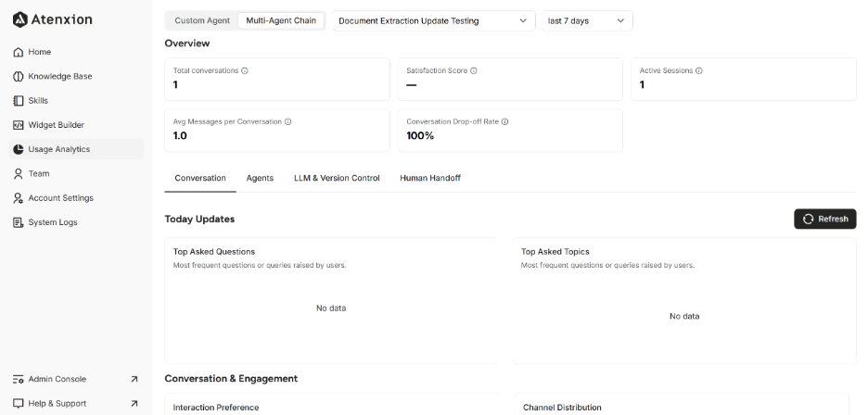Image resolution: width=868 pixels, height=415 pixels.
Task: Click the Atenxion brand name text
Action: (61, 19)
